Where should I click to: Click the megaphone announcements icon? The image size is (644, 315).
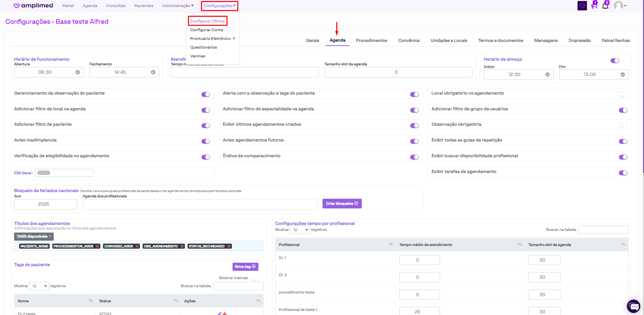(x=594, y=6)
